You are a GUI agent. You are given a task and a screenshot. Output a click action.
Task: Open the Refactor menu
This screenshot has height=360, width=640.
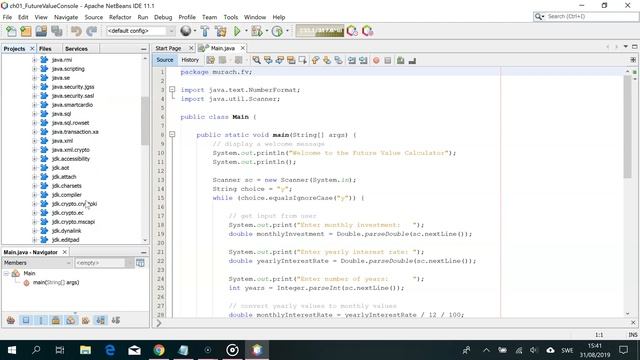(120, 17)
